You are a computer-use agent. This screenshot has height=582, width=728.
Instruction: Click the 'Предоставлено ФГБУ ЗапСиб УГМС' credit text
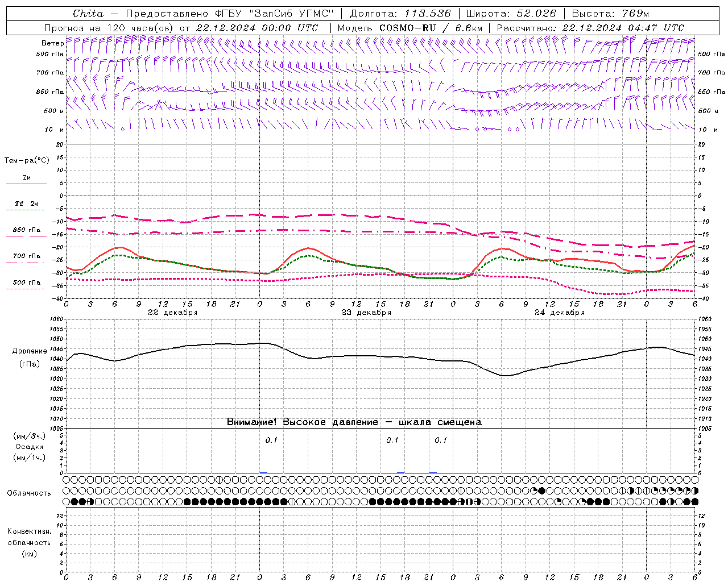pyautogui.click(x=229, y=14)
